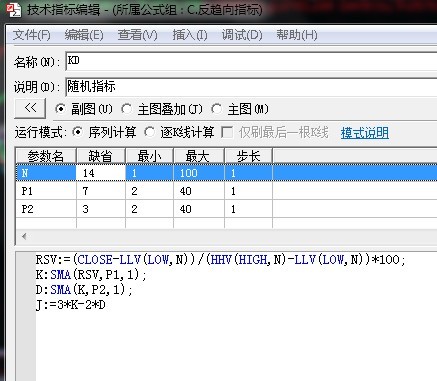Click the step value in row N

tap(249, 173)
